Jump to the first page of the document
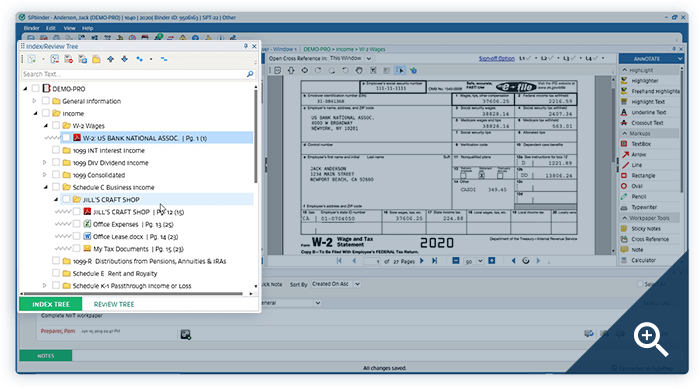 339,261
